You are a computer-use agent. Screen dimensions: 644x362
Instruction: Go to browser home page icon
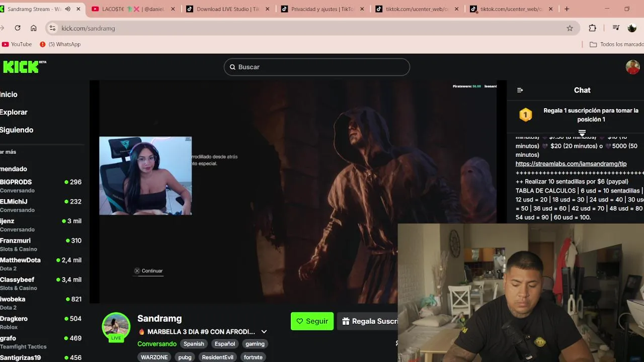click(34, 28)
